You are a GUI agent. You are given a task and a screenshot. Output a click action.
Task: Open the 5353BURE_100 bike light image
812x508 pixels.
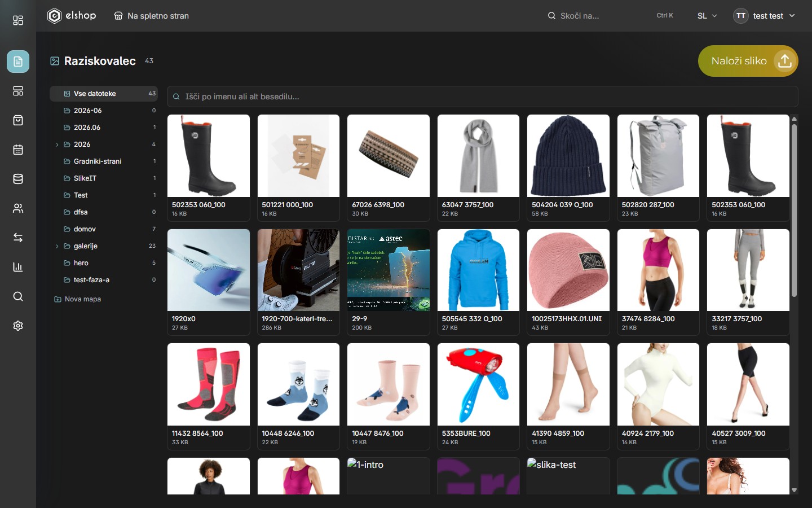478,384
